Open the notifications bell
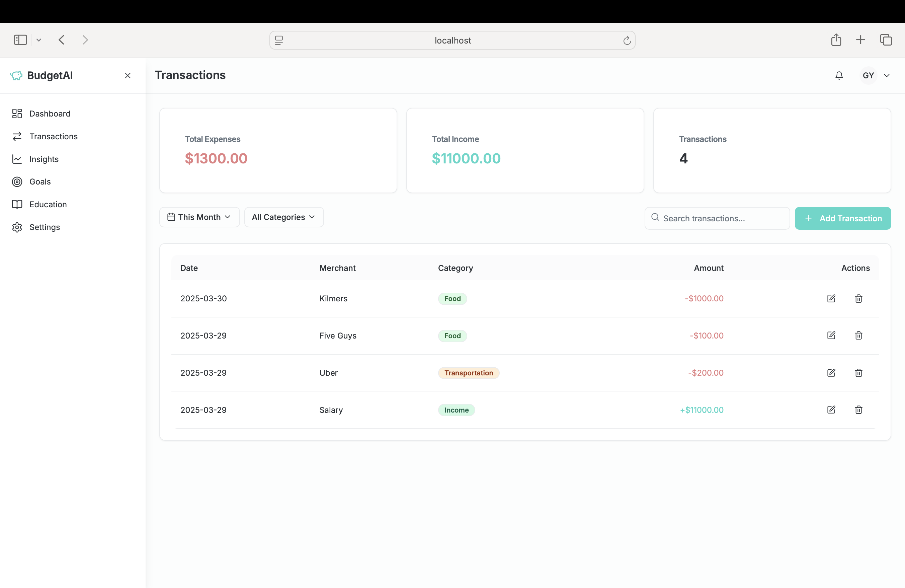Viewport: 905px width, 588px height. tap(839, 75)
